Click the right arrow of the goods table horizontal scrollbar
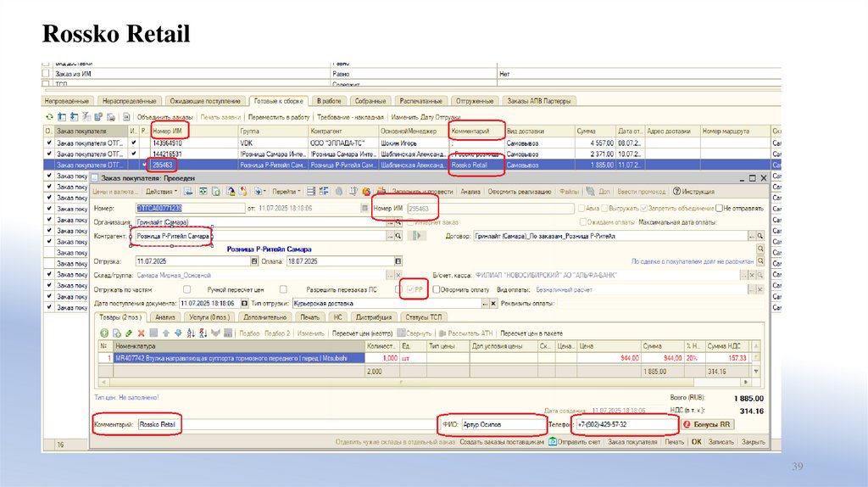The height and width of the screenshot is (487, 868). (746, 383)
